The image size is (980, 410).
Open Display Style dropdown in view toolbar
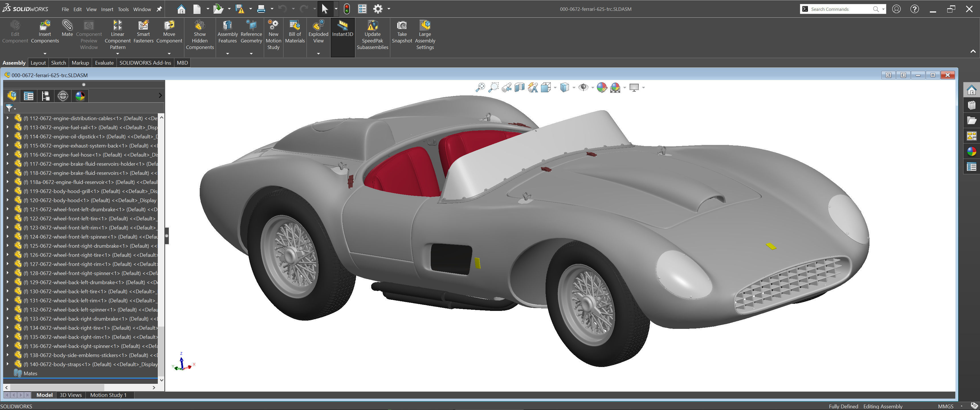coord(574,88)
